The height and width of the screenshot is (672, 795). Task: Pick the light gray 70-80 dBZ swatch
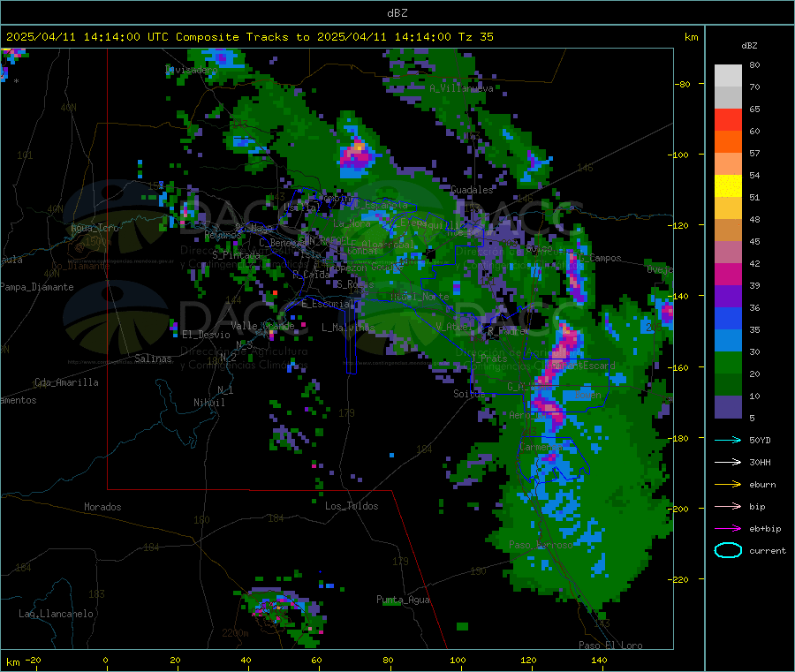pos(728,76)
